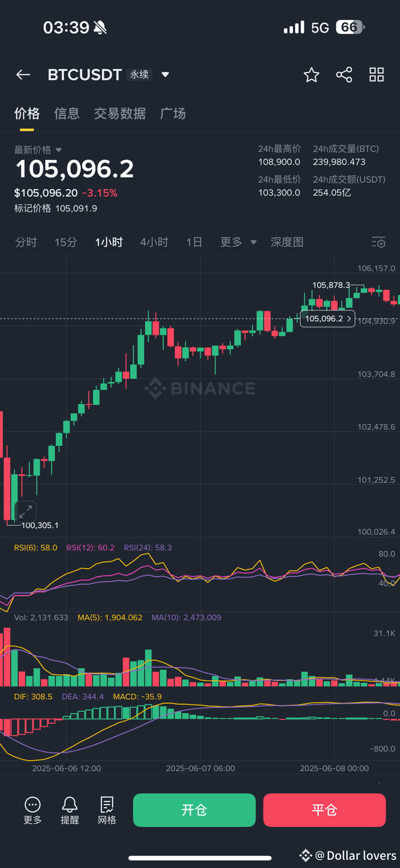400x868 pixels.
Task: Open the four-square grid icon in the header
Action: click(x=376, y=74)
